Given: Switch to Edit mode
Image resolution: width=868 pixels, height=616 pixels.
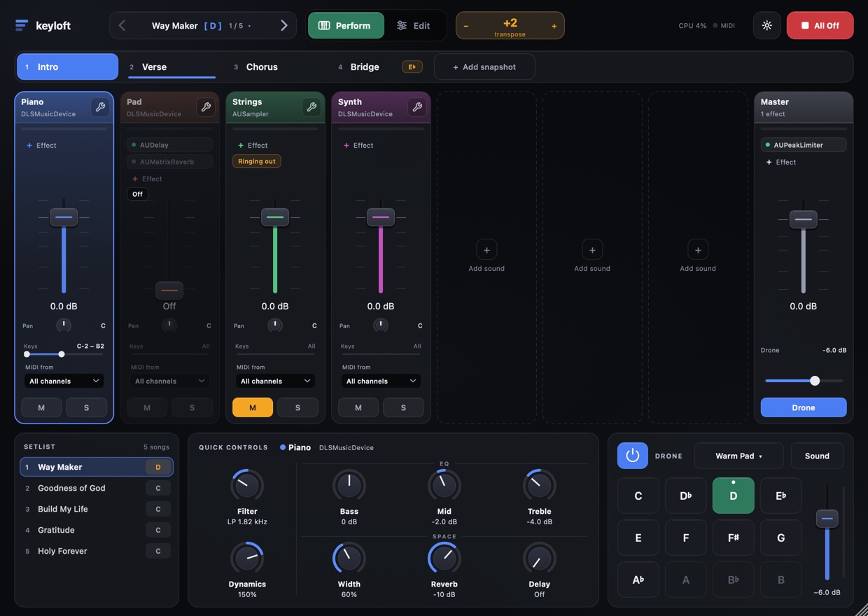Looking at the screenshot, I should click(414, 26).
